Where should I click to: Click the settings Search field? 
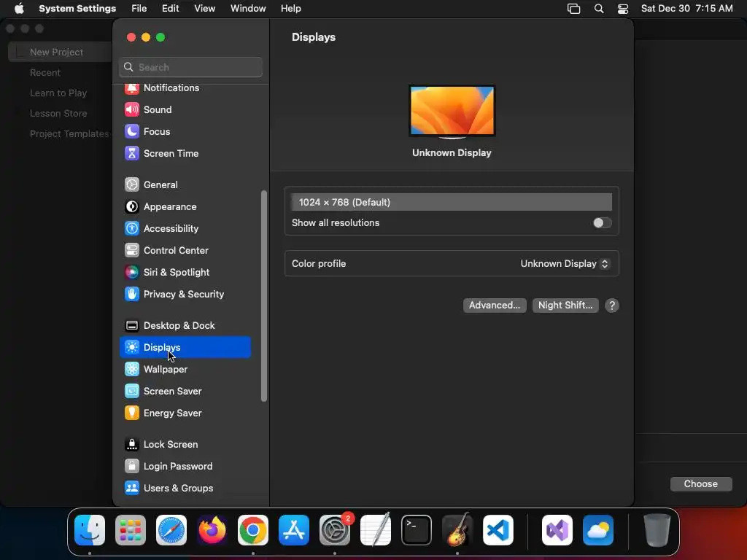pyautogui.click(x=190, y=67)
